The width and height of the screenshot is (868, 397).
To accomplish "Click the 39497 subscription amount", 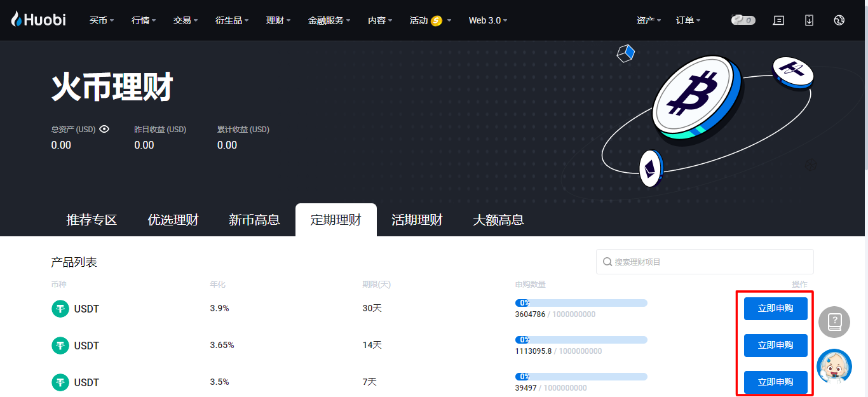I will tap(526, 388).
